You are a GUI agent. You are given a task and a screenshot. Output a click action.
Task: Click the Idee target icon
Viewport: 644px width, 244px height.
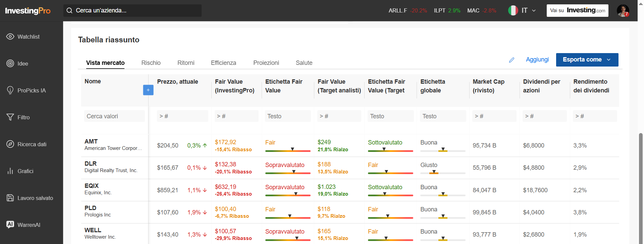pos(10,64)
